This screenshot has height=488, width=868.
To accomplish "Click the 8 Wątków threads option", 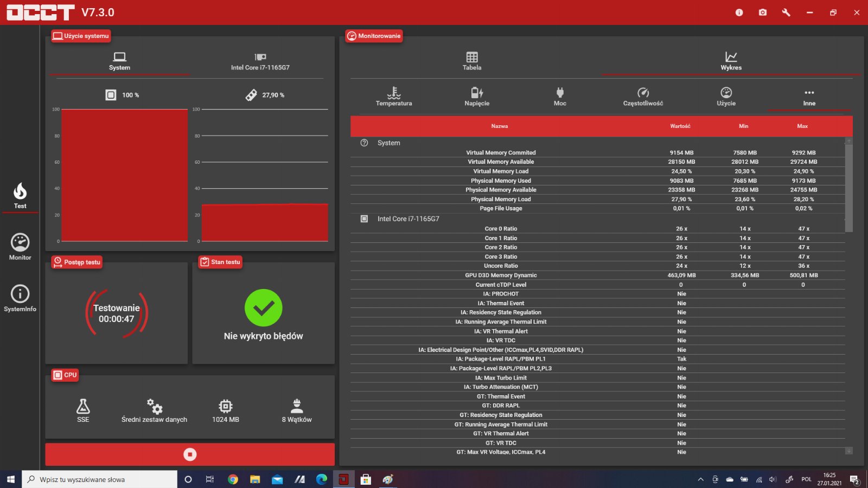I will pyautogui.click(x=297, y=410).
